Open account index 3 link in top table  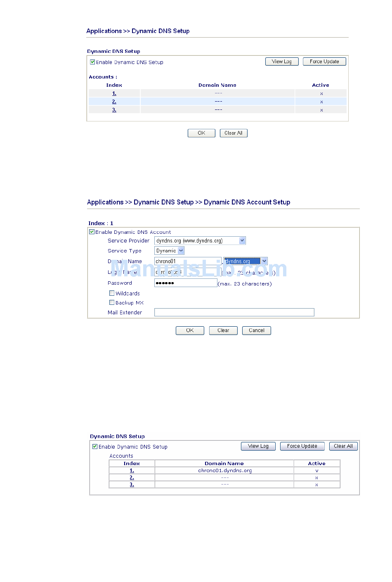coord(114,110)
